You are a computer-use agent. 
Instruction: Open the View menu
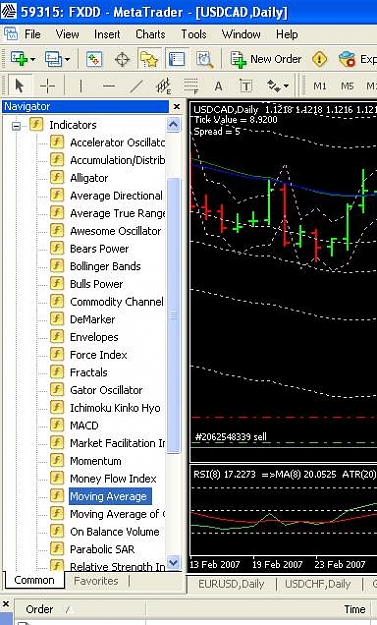coord(67,34)
